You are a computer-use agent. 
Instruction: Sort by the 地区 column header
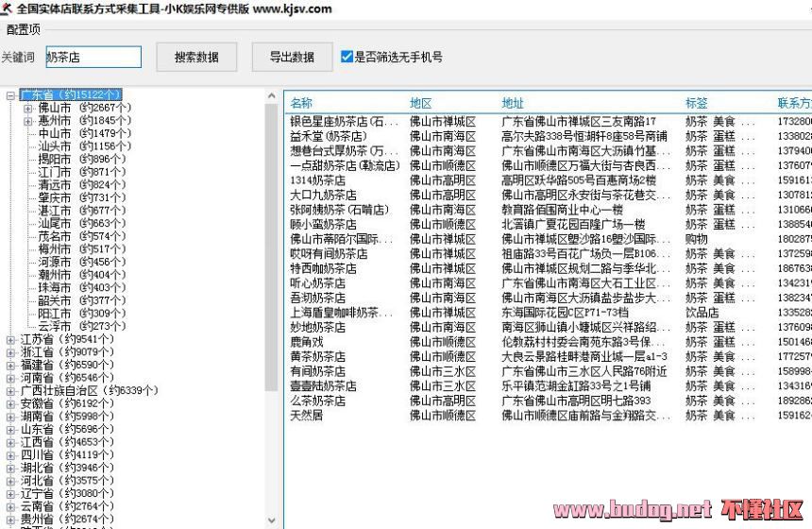click(421, 103)
